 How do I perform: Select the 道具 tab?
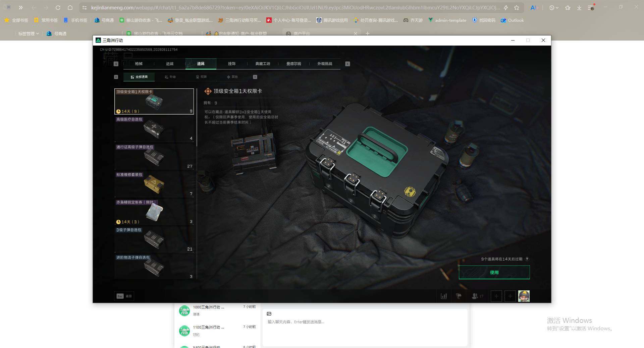click(x=201, y=64)
